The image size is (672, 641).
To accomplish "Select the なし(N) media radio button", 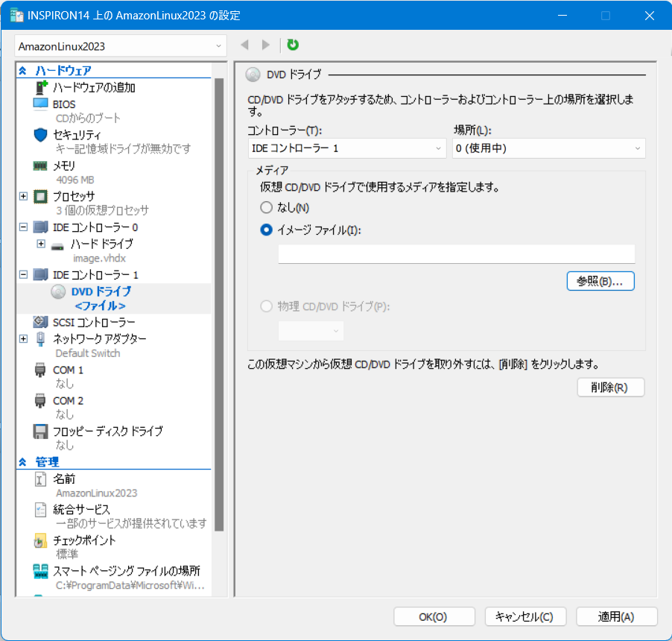I will [266, 208].
